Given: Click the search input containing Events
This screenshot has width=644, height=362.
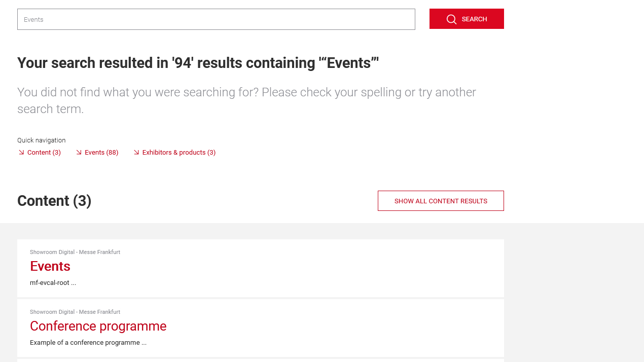Looking at the screenshot, I should pyautogui.click(x=216, y=19).
